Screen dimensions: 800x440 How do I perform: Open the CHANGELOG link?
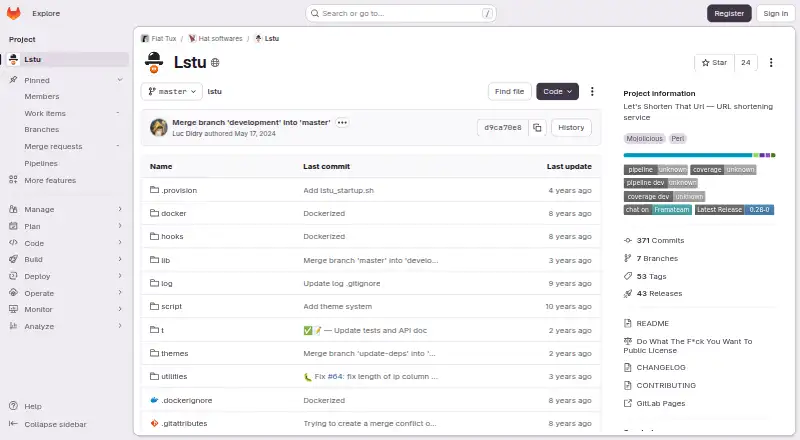661,368
